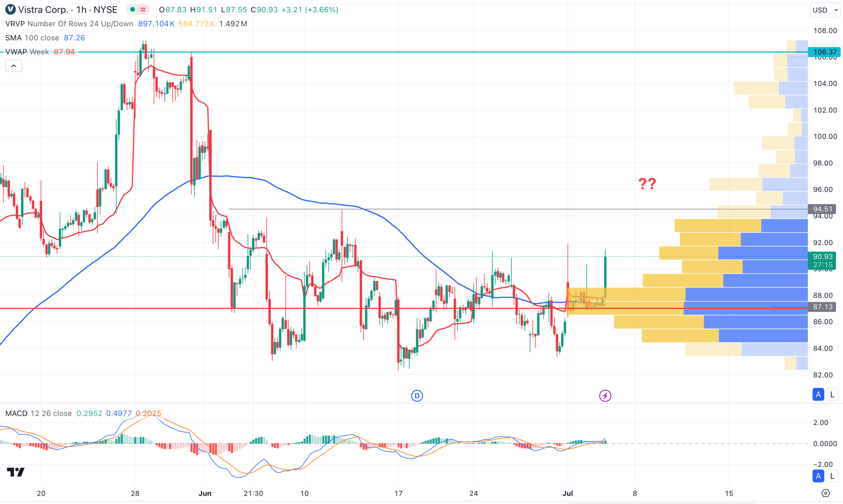Screen dimensions: 843x504
Task: Click the pink approximate data indicator icon
Action: tap(143, 10)
